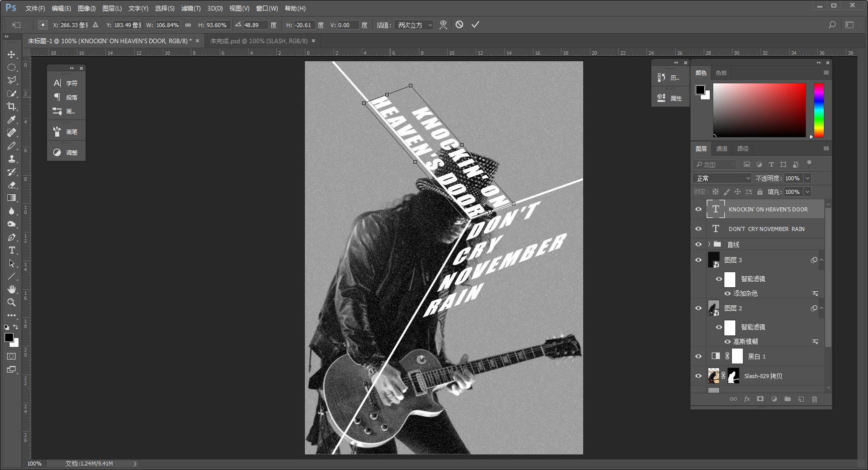The height and width of the screenshot is (470, 868).
Task: Toggle visibility of 直线 group
Action: [698, 244]
